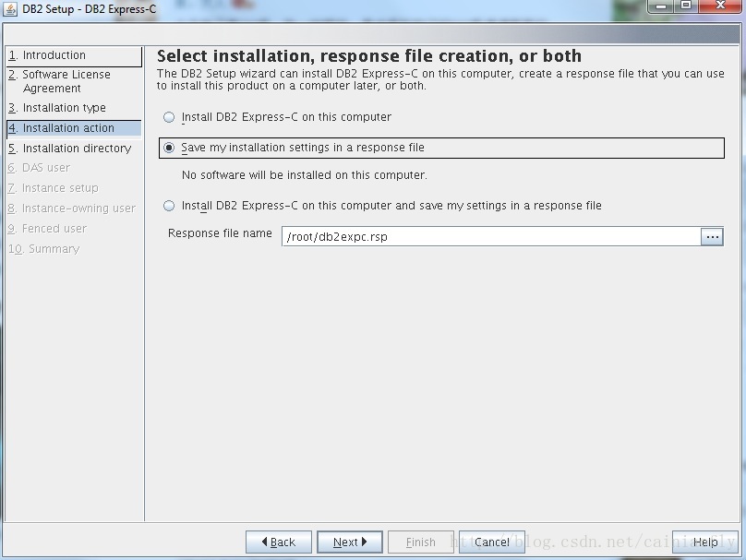The height and width of the screenshot is (560, 746).
Task: Open the response file browse (...) button
Action: coord(712,237)
